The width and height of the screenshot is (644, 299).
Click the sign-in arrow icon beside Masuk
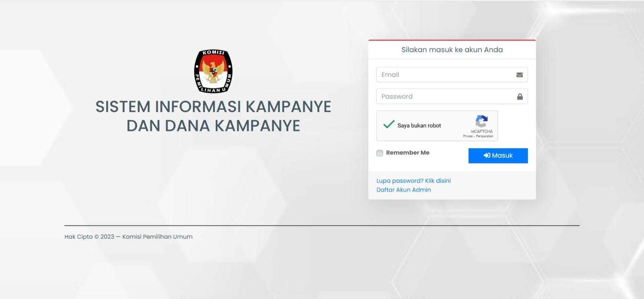(x=487, y=156)
